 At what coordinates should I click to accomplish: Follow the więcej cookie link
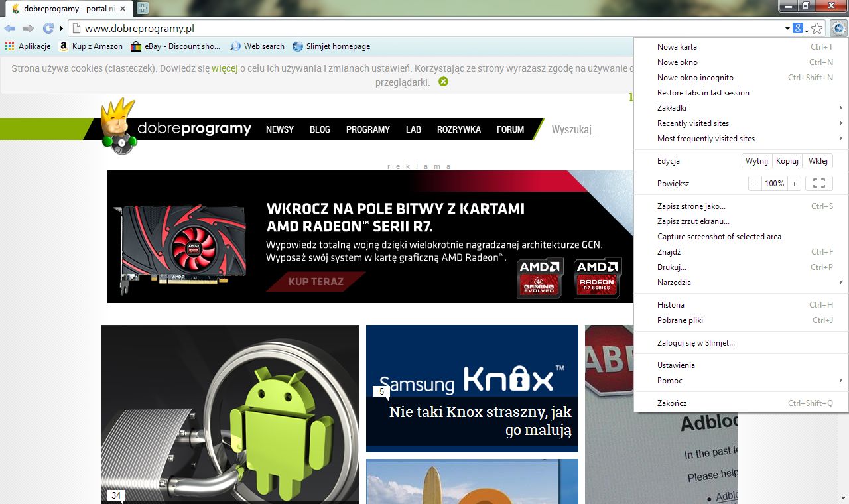click(225, 68)
